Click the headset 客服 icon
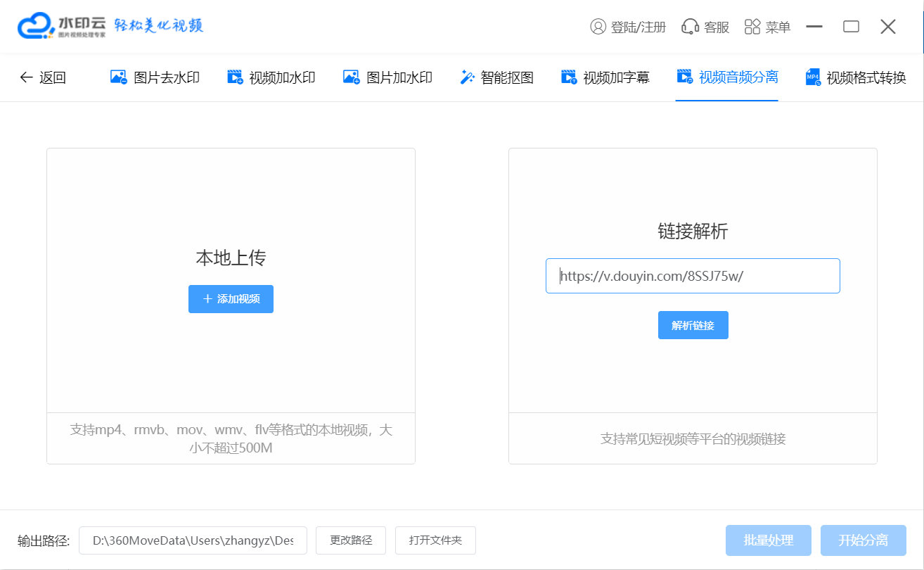 [690, 27]
